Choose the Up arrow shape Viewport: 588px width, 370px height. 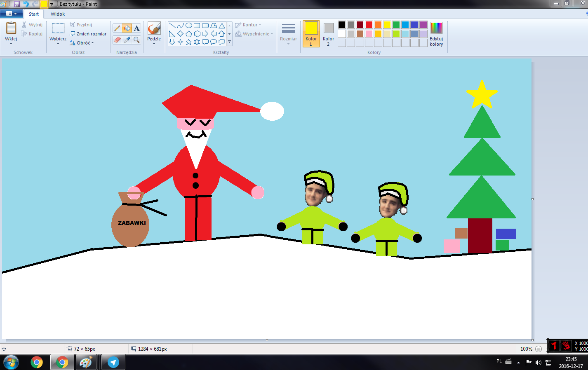click(x=222, y=34)
